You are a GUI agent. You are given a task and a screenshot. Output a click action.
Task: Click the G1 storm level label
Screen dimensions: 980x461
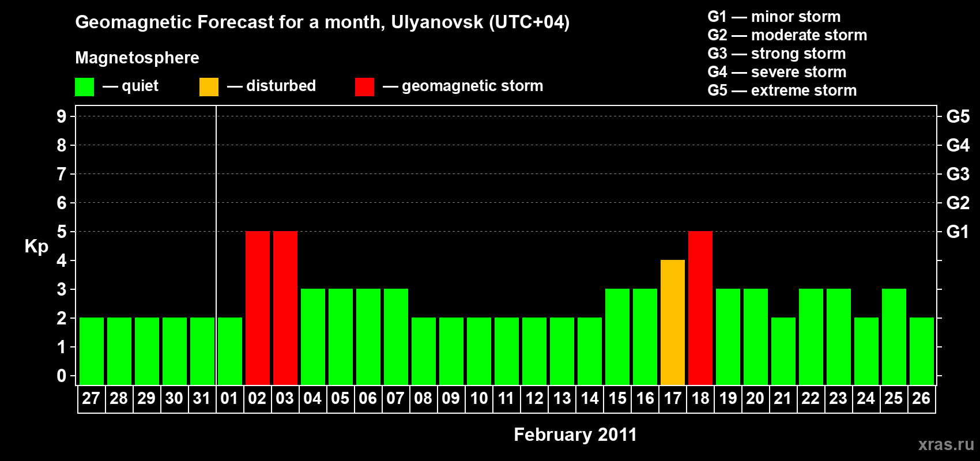(x=958, y=232)
